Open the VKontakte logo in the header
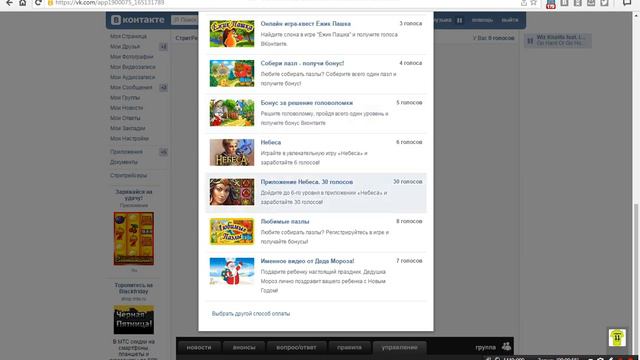 click(x=138, y=20)
